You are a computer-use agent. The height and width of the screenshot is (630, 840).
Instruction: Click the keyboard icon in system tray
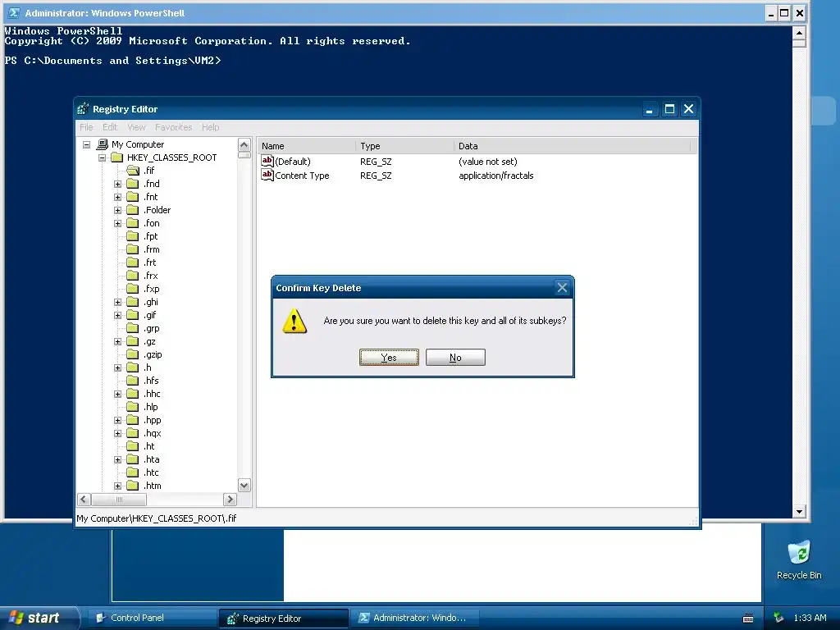point(748,619)
